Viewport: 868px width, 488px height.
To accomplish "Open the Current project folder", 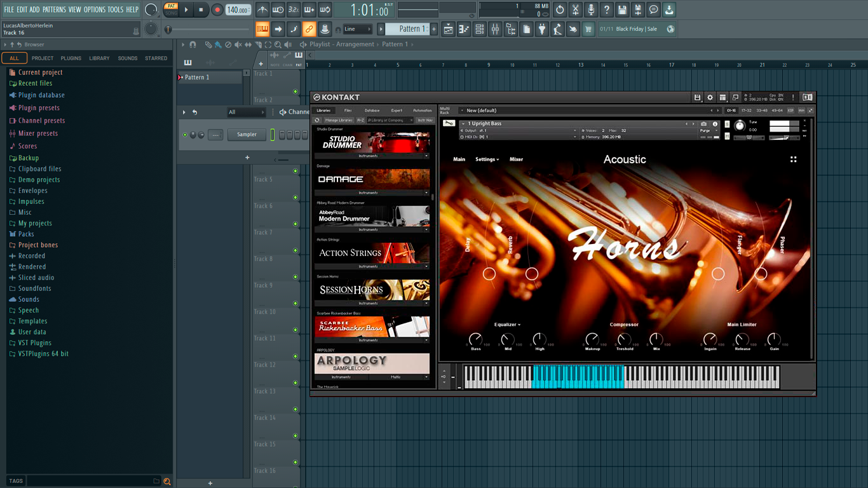I will 40,72.
